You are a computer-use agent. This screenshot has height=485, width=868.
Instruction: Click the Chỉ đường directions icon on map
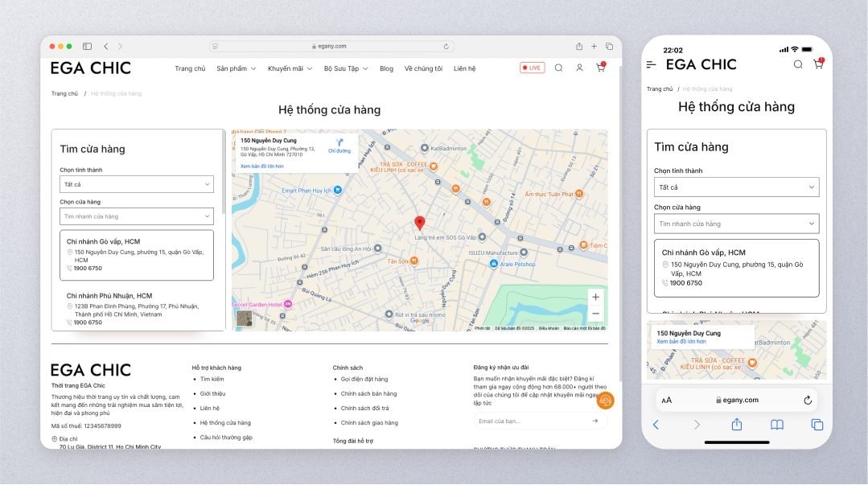339,145
